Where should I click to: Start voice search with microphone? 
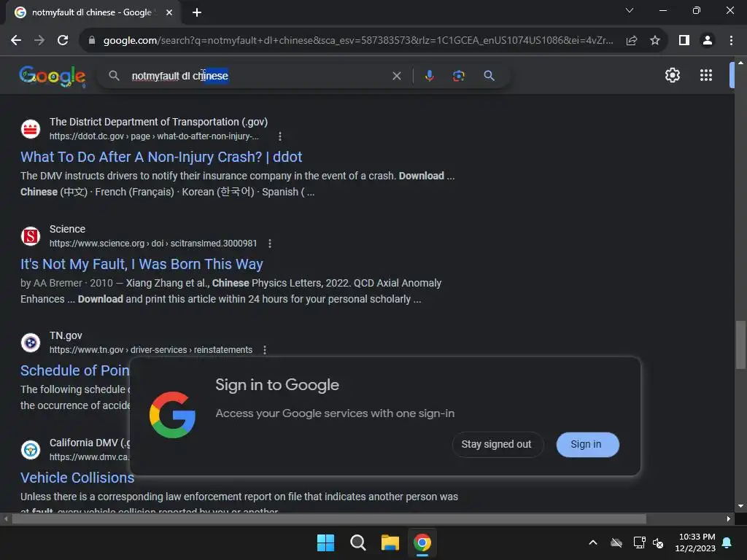coord(429,76)
